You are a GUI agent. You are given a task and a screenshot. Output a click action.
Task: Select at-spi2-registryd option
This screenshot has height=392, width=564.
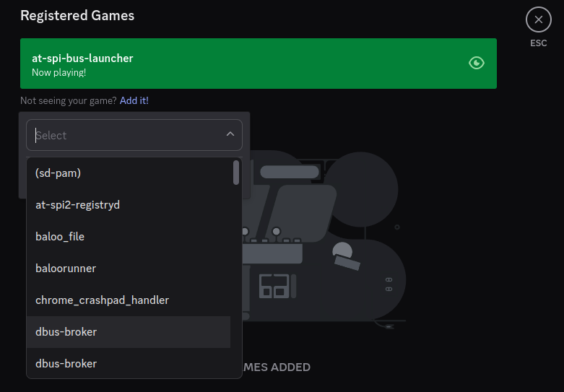129,205
